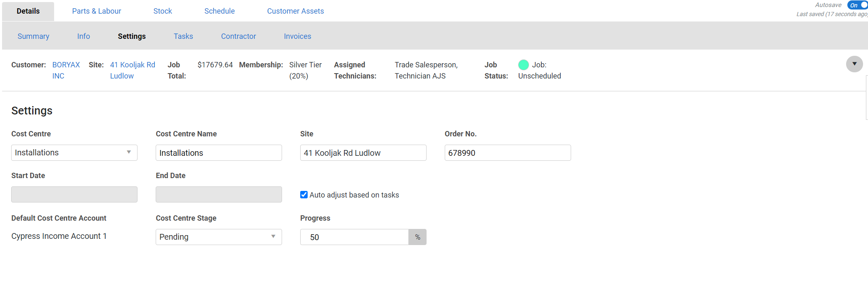Click the Trade Salesperson technicians text
Screen dimensions: 868x281
(426, 70)
